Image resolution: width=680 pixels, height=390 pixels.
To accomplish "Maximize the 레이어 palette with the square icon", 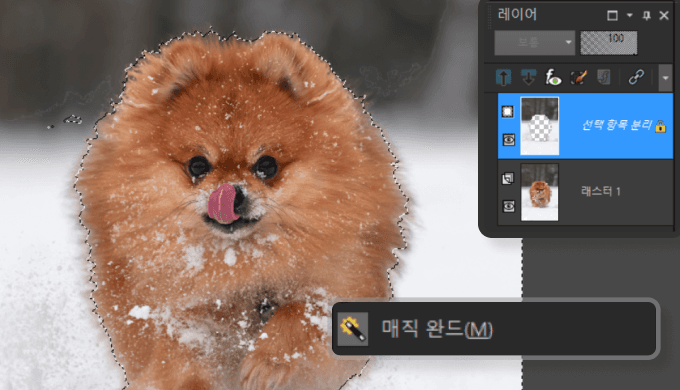I will pyautogui.click(x=612, y=16).
